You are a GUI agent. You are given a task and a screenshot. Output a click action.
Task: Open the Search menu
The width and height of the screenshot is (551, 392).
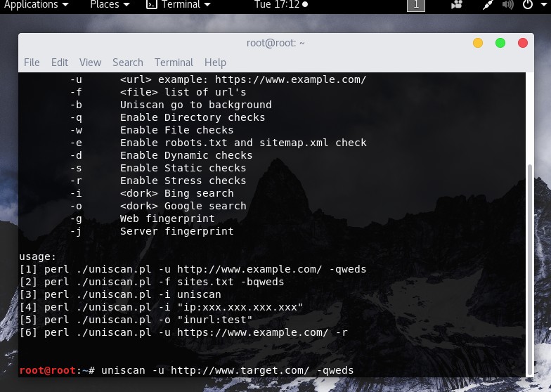(x=128, y=63)
